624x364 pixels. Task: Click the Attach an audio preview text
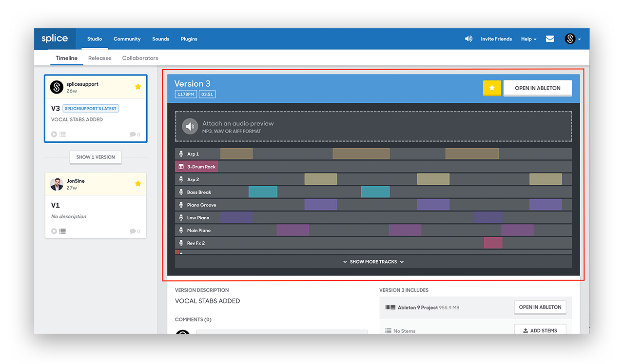coord(238,123)
